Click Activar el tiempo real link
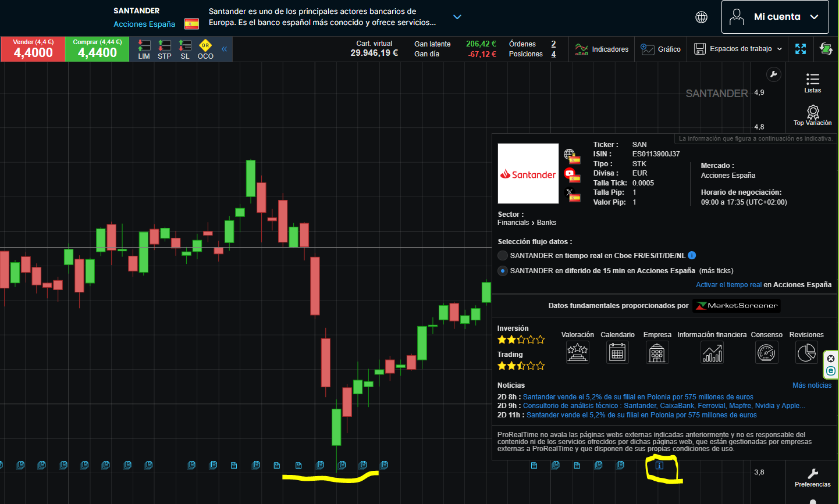 pos(728,285)
